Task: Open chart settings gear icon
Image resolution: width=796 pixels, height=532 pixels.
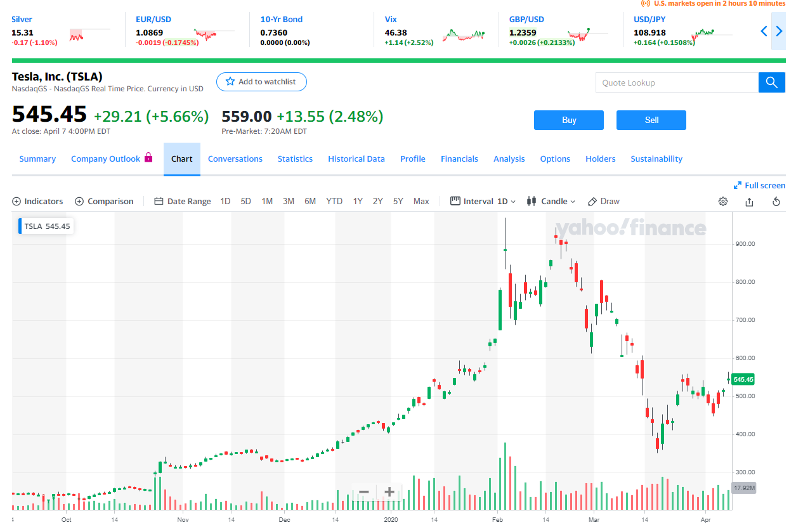Action: 723,202
